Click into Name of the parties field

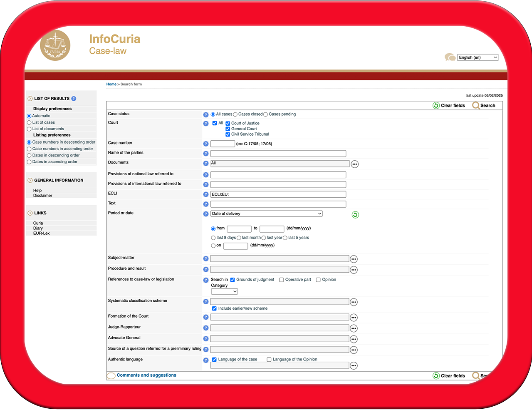(278, 154)
